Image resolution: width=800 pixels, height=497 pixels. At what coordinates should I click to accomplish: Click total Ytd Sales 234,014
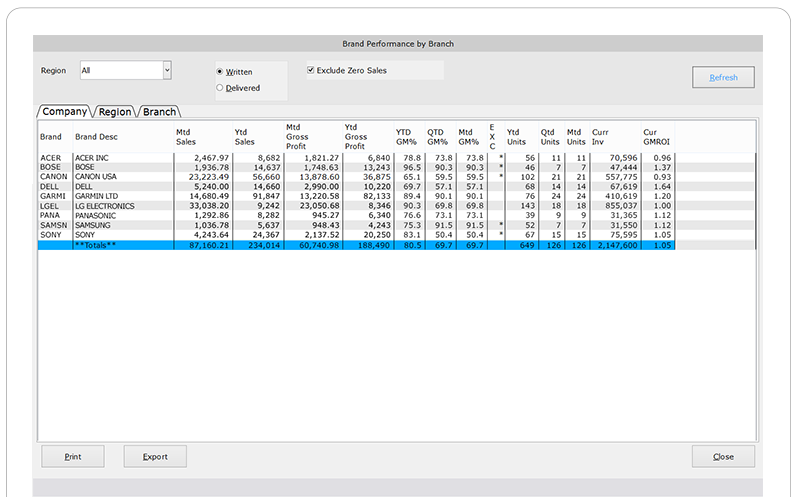264,245
